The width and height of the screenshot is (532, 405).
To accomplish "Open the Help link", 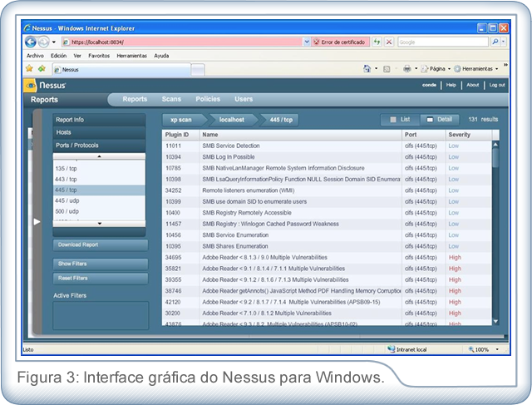I will (x=451, y=85).
